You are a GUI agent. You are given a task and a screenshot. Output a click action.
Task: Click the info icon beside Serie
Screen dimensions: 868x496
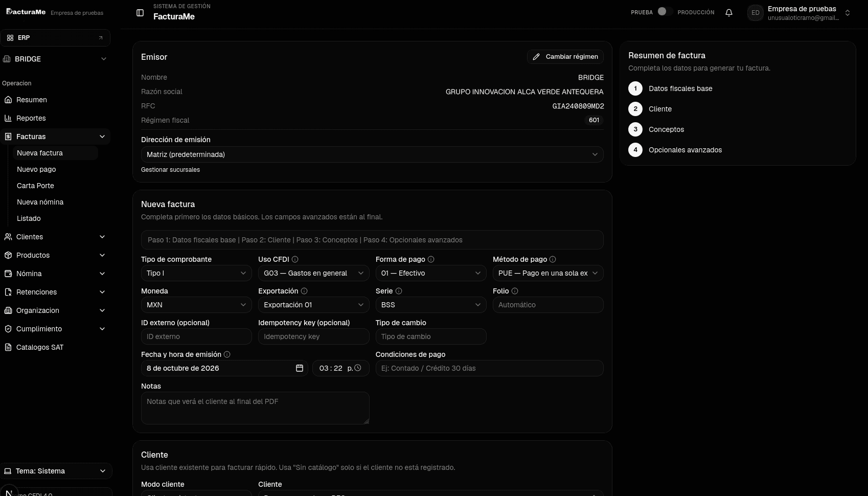coord(399,291)
